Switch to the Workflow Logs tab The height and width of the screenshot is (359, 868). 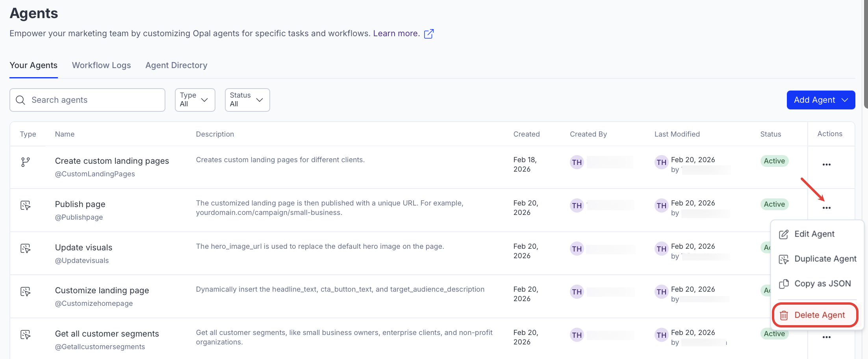[101, 65]
